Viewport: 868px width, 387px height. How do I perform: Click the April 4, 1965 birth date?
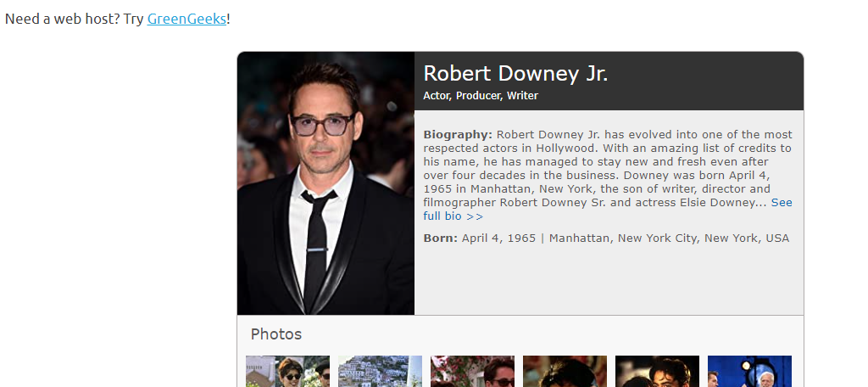pos(498,238)
